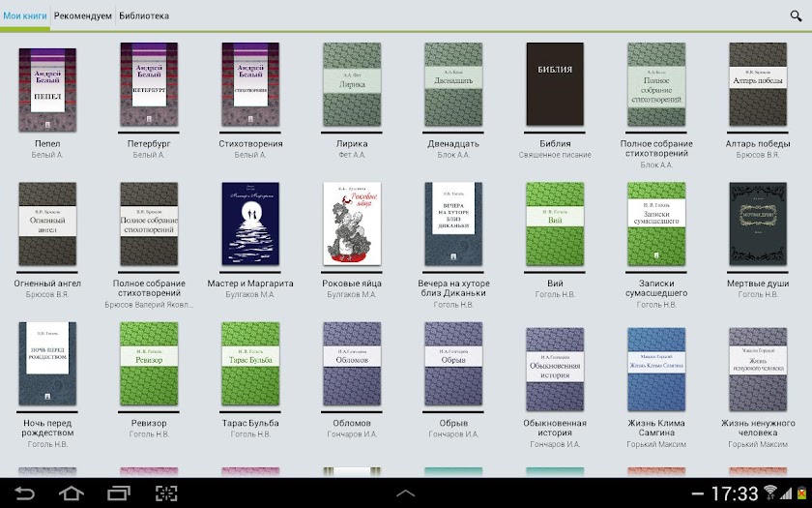Open the Библия book cover
This screenshot has height=508, width=812.
[555, 84]
